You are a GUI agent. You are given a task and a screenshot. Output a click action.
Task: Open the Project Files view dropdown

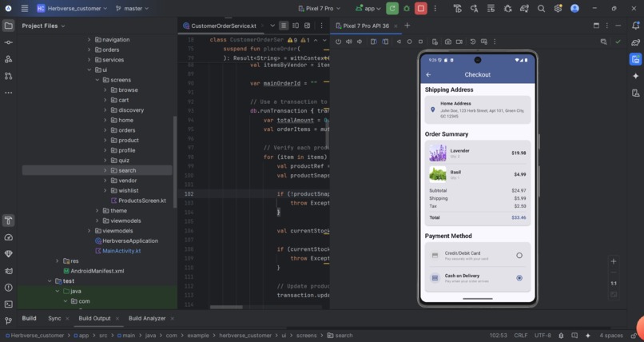coord(43,26)
